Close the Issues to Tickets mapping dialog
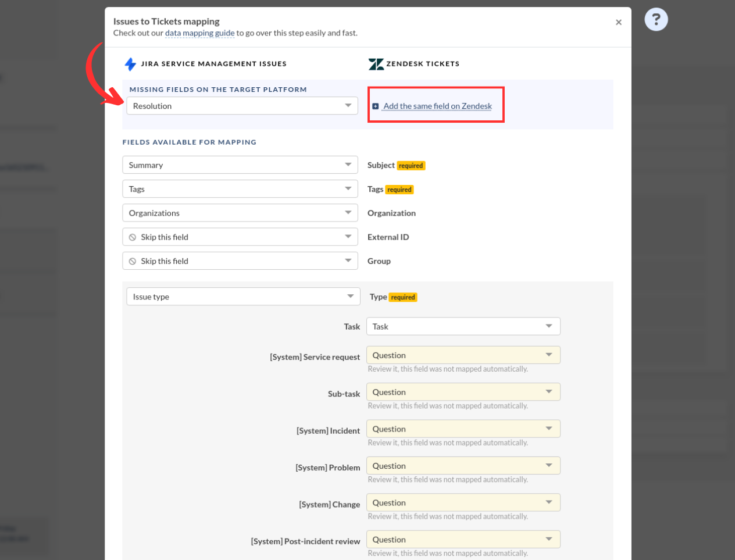Viewport: 735px width, 560px height. tap(619, 22)
